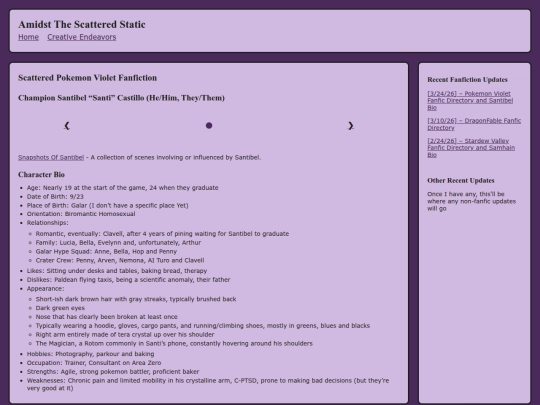
Task: Click the Other Recent Updates heading
Action: [x=461, y=180]
